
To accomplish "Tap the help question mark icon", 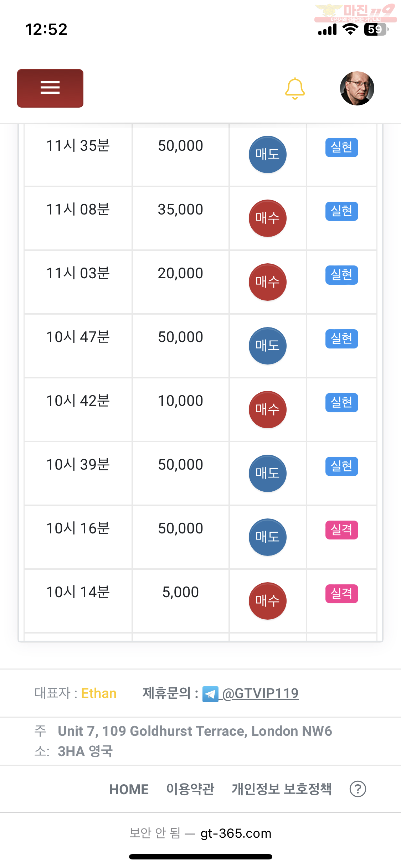I will point(358,789).
